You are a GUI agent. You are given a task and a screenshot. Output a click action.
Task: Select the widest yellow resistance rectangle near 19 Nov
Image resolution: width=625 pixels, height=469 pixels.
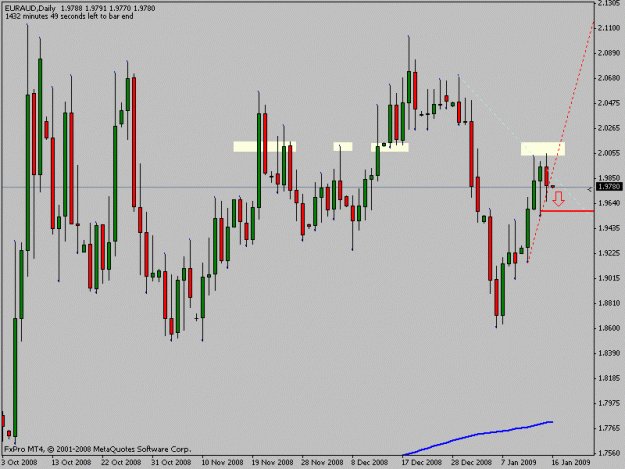[x=265, y=147]
